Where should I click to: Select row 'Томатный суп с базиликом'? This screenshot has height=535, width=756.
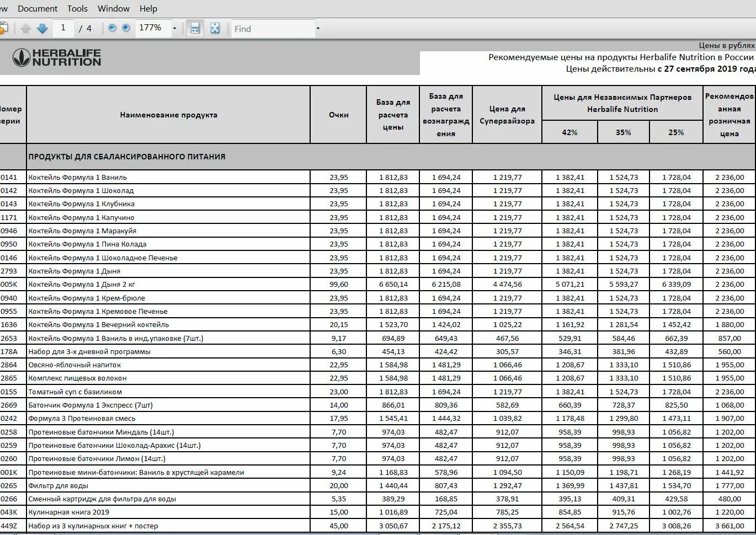(x=377, y=392)
